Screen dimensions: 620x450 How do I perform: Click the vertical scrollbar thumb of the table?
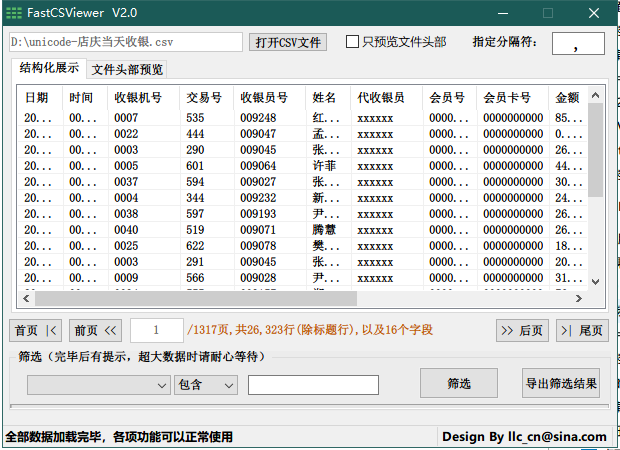point(595,150)
